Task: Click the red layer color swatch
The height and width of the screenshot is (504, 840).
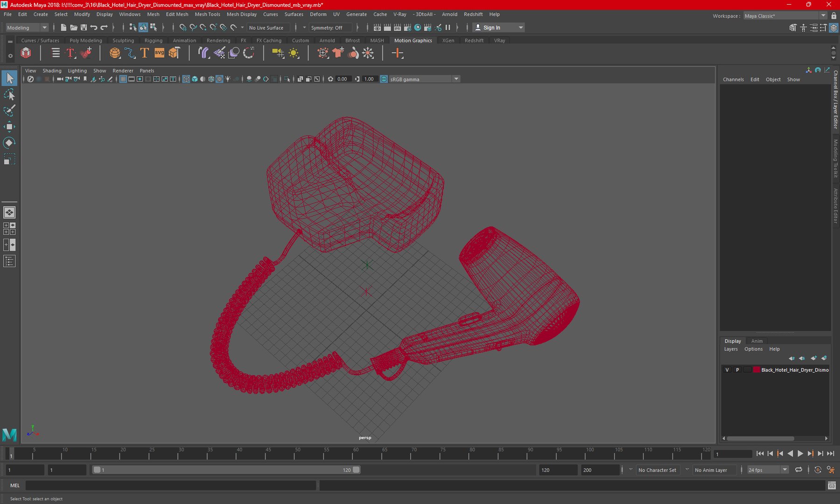Action: (756, 370)
